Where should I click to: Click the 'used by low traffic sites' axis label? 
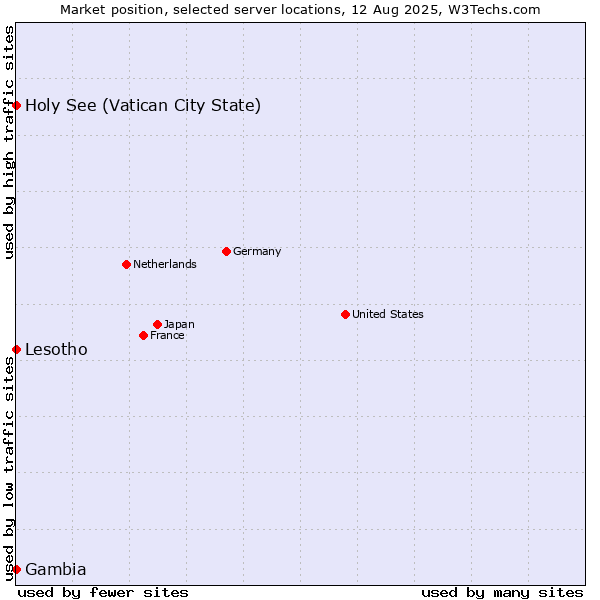[x=8, y=469]
